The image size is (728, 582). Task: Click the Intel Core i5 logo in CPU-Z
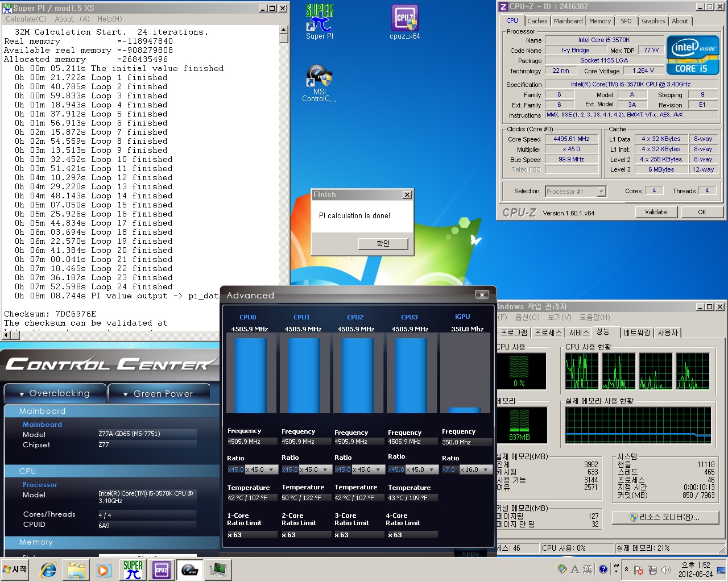pyautogui.click(x=692, y=55)
